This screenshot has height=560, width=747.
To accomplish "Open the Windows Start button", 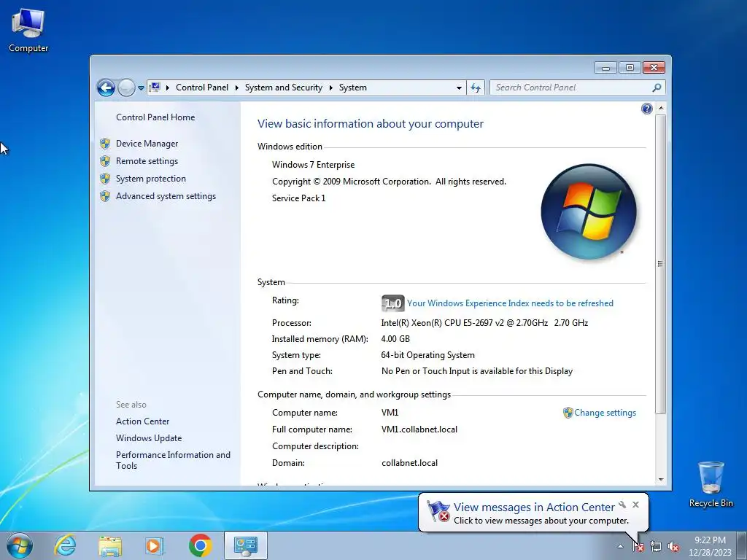I will click(20, 545).
